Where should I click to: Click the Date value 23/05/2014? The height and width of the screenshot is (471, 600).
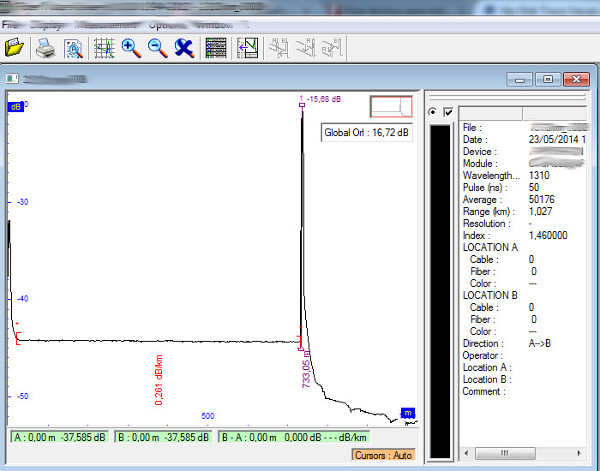pos(553,139)
